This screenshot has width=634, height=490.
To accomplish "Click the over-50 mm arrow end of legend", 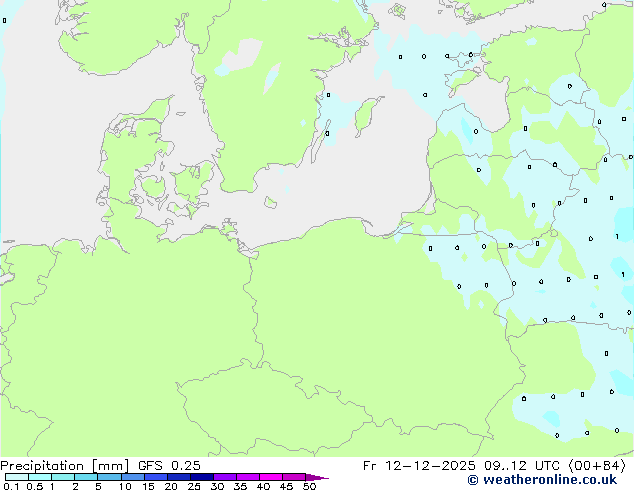I will click(x=317, y=477).
